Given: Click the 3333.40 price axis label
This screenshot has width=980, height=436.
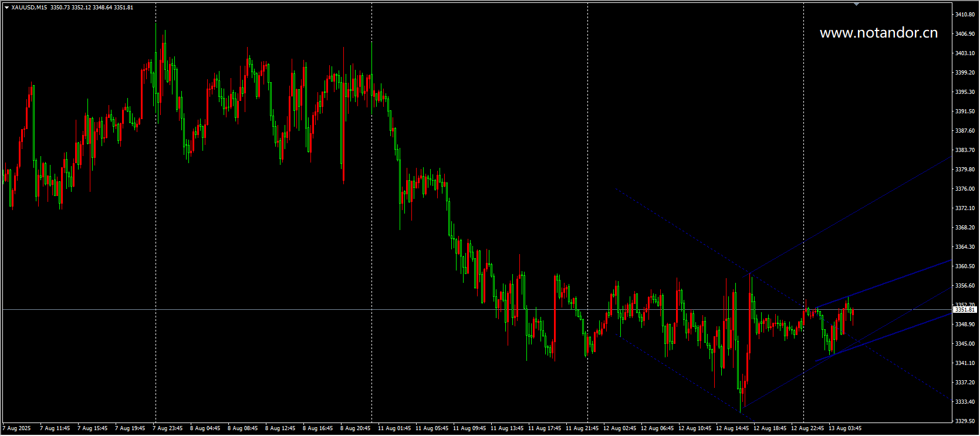Looking at the screenshot, I should point(965,402).
